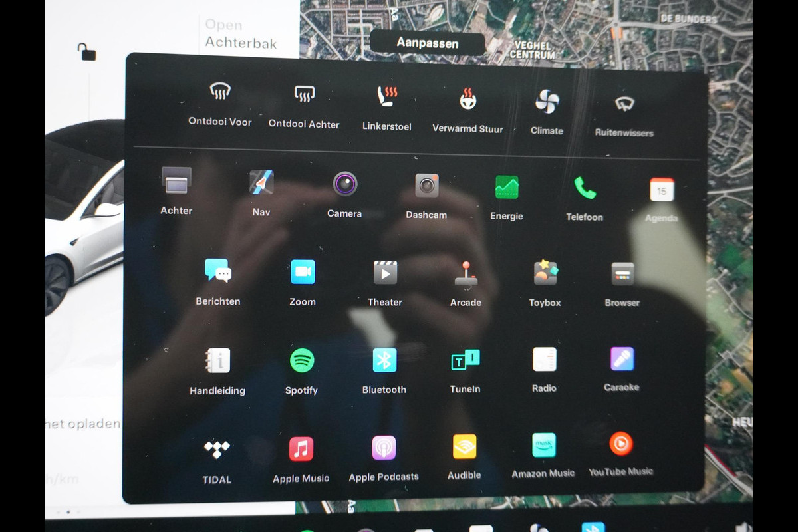
Task: Open the Toybox app
Action: (x=545, y=273)
